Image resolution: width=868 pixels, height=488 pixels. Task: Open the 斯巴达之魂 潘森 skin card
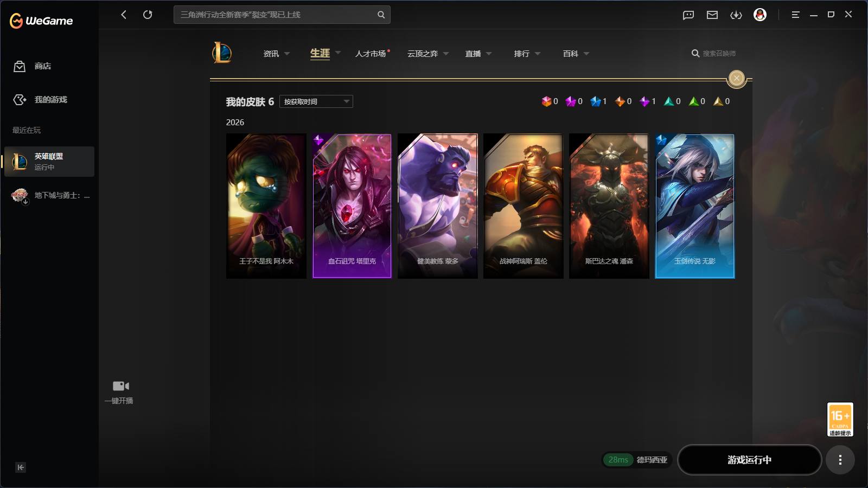pyautogui.click(x=609, y=206)
